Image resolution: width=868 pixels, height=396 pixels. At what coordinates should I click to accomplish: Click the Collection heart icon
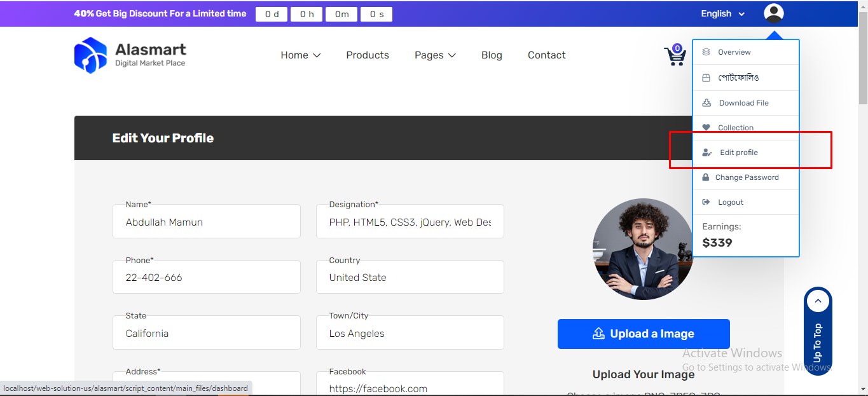click(706, 128)
